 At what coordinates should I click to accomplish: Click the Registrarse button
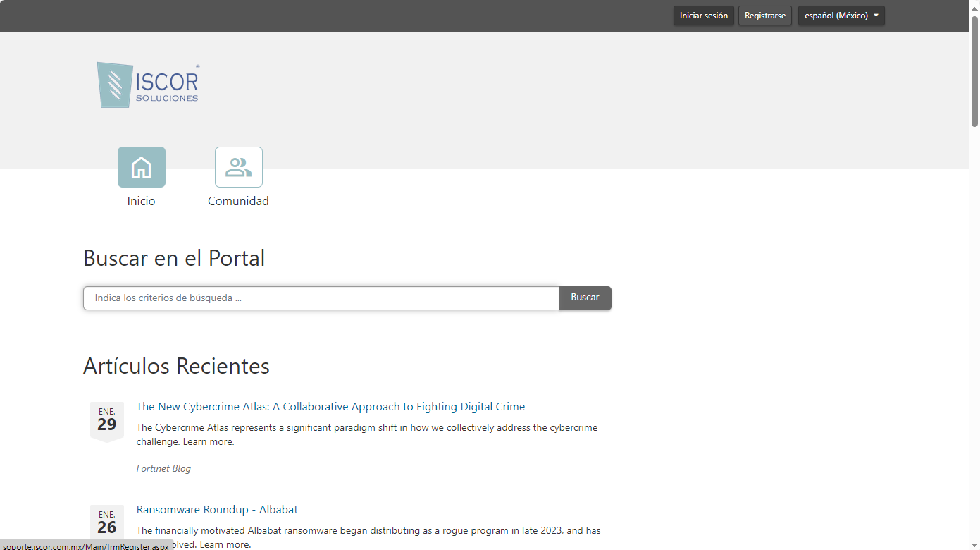pos(764,16)
